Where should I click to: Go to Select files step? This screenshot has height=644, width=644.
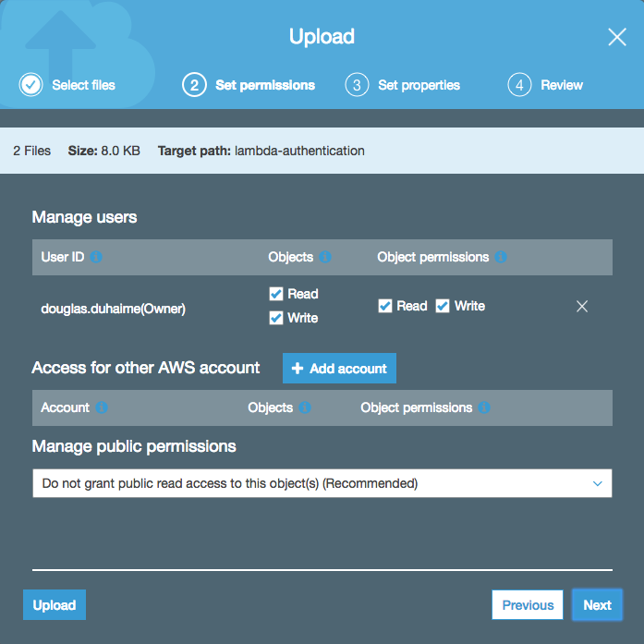tap(83, 85)
